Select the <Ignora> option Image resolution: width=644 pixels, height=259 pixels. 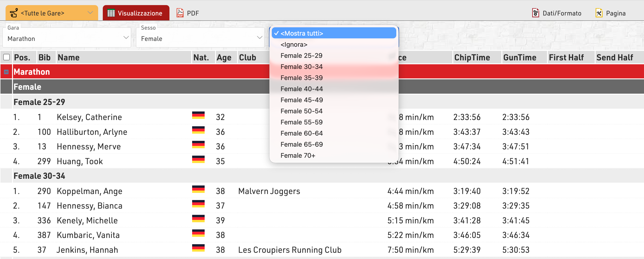click(294, 44)
